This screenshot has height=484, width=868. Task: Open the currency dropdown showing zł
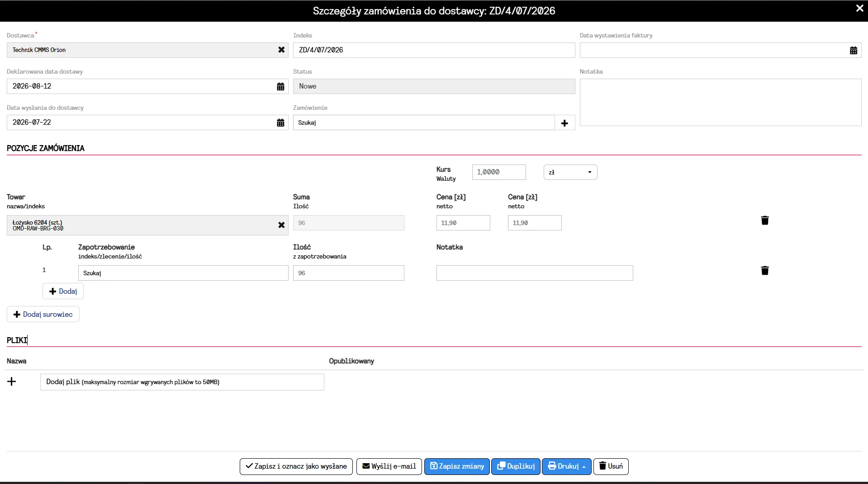point(570,172)
